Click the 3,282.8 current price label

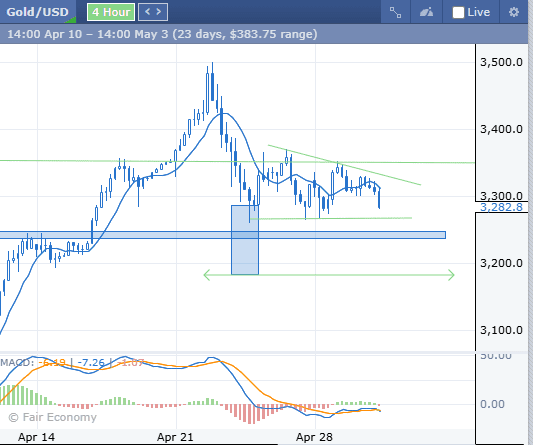click(x=501, y=207)
